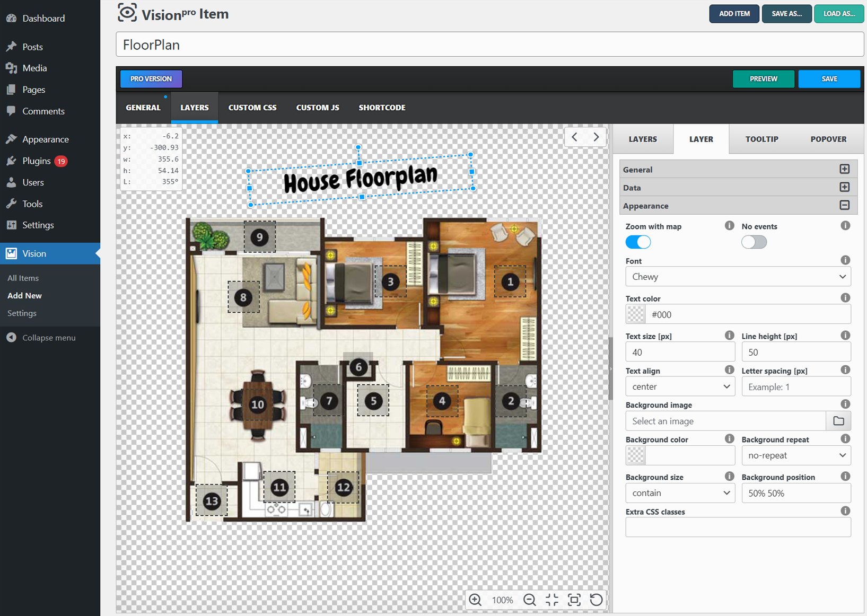Image resolution: width=867 pixels, height=616 pixels.
Task: Show info icon for Letter spacing
Action: [845, 370]
